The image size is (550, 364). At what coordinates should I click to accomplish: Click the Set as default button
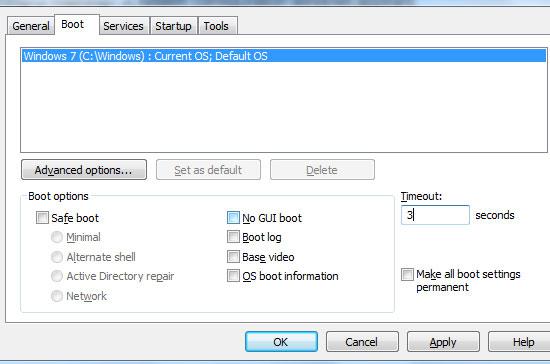(x=208, y=170)
